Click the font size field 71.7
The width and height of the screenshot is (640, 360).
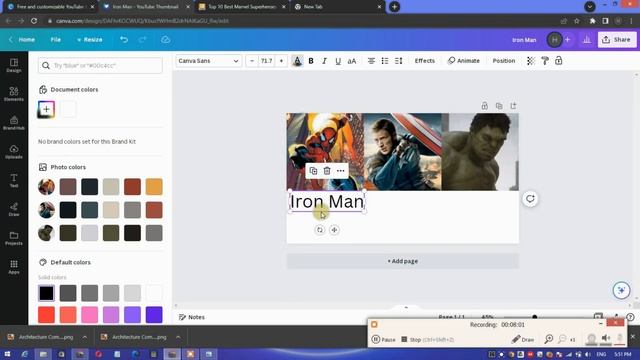point(267,61)
